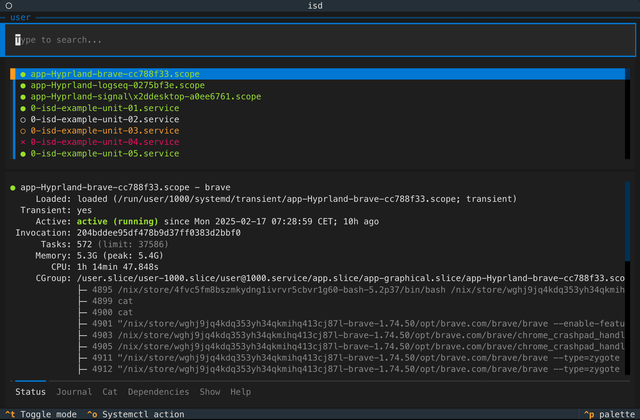Click process 4903 chrome_crashpad_handler entry
640x420 pixels.
(x=358, y=335)
